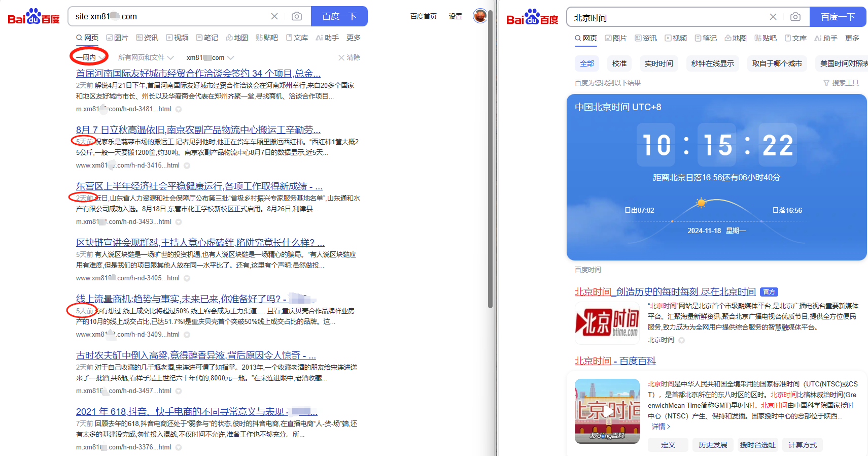
Task: Switch to 图片 tab in the site:xm81 window
Action: (117, 38)
